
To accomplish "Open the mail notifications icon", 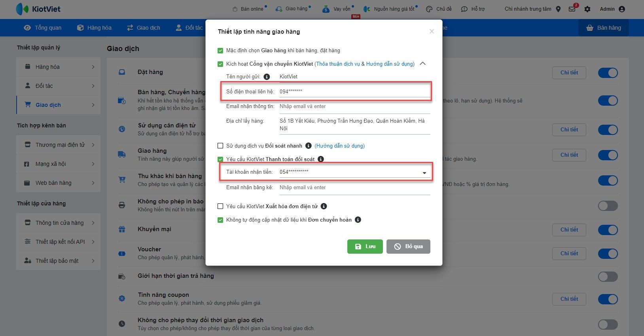I will (x=572, y=9).
